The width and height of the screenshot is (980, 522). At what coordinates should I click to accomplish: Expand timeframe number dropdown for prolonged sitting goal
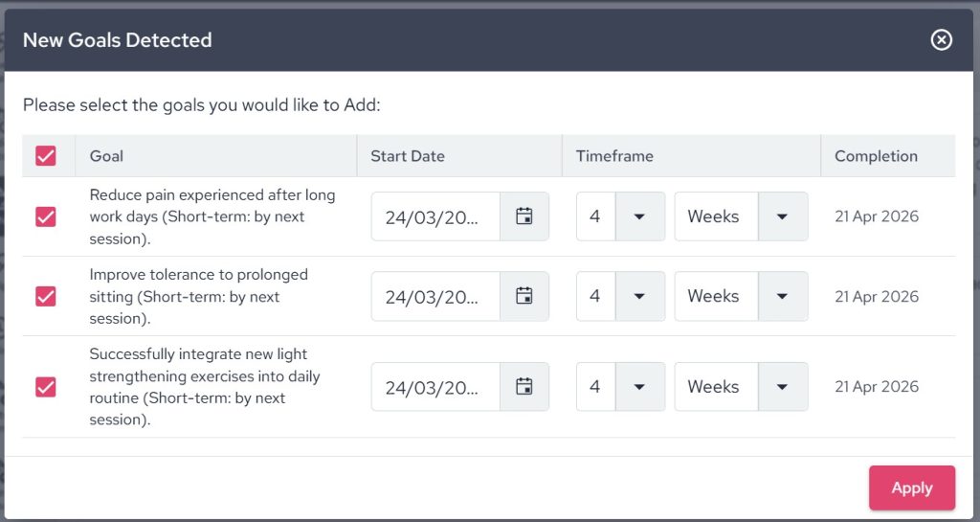pos(640,296)
